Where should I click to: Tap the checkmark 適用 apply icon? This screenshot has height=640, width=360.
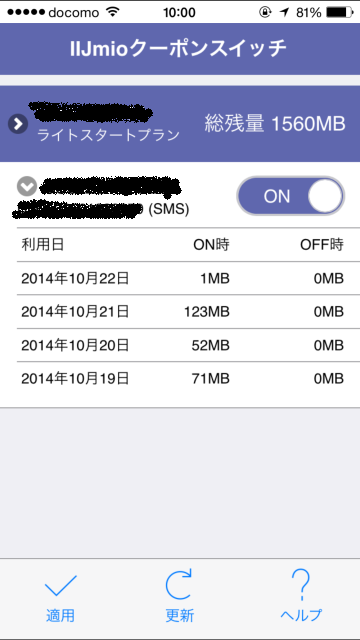60,586
